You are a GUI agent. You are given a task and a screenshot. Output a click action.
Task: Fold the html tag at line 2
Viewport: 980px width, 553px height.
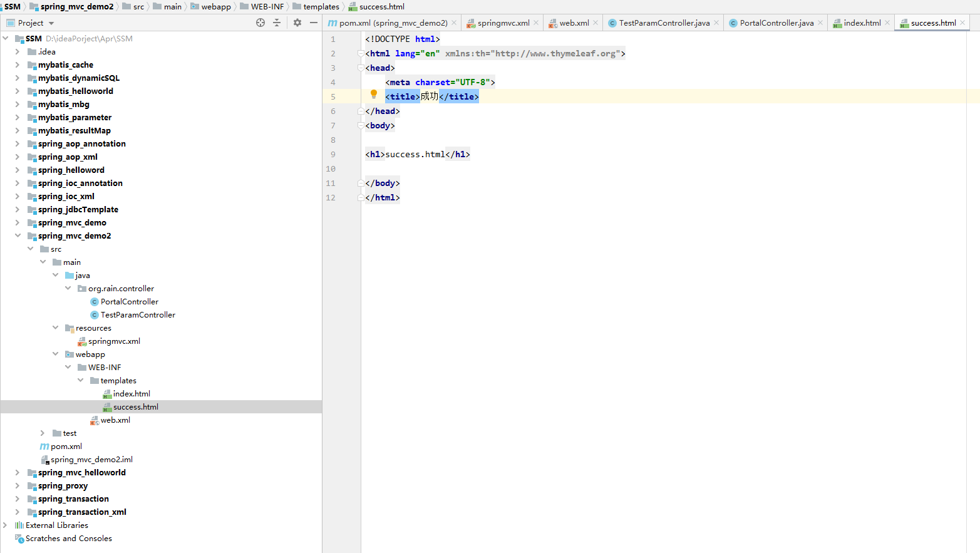tap(361, 53)
